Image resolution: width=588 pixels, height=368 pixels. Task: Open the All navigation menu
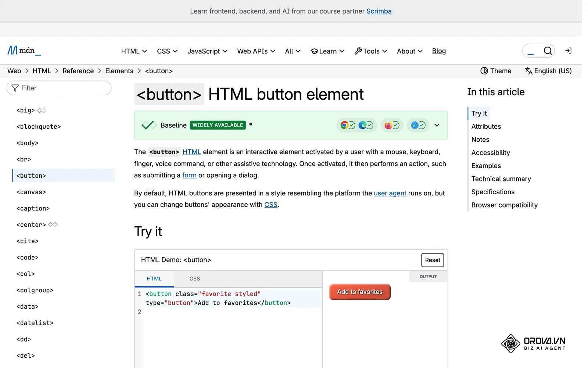pyautogui.click(x=293, y=51)
